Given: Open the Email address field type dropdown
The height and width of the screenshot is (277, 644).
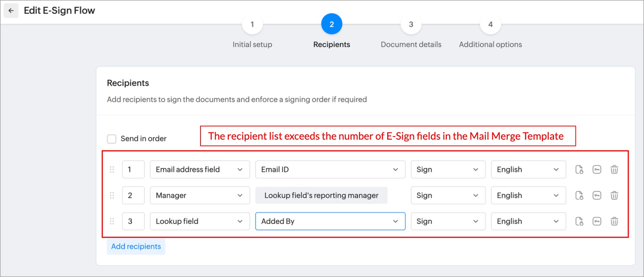Looking at the screenshot, I should coord(199,169).
